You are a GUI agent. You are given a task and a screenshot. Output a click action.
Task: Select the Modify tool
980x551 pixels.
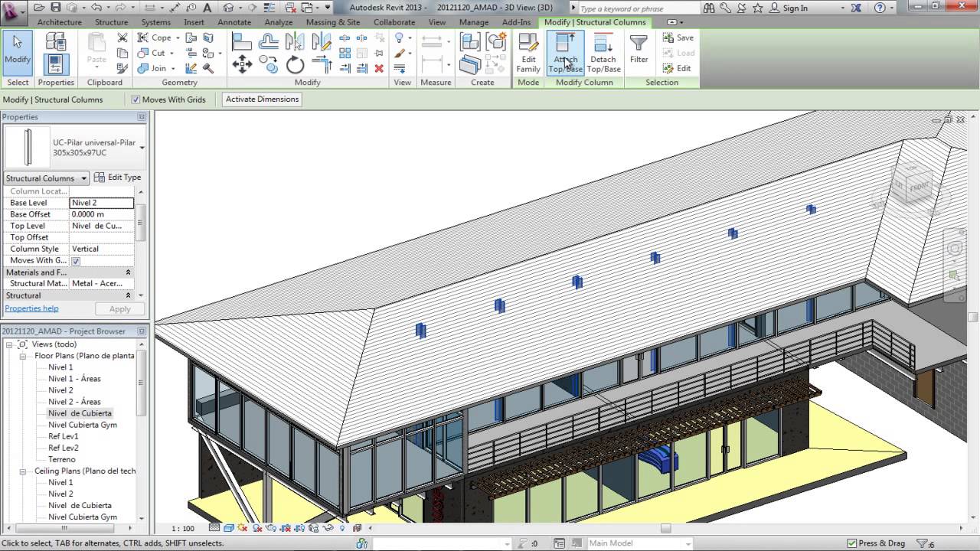point(18,52)
